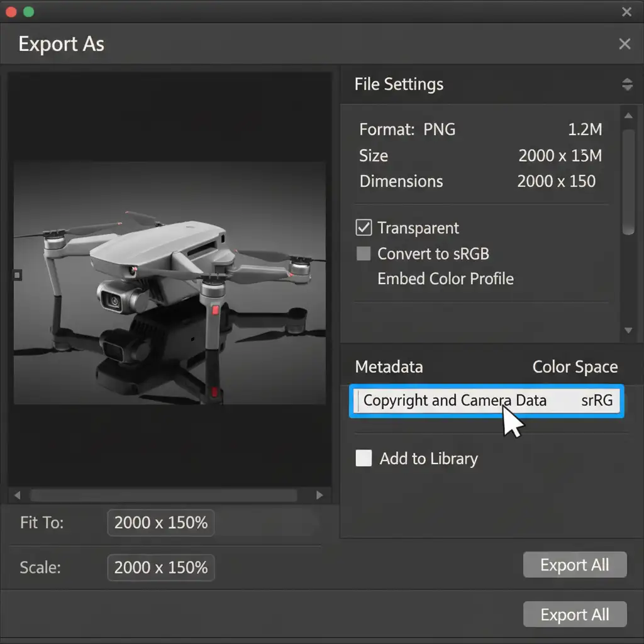Viewport: 644px width, 644px height.
Task: Click the preview's left scroll arrow
Action: coord(17,496)
